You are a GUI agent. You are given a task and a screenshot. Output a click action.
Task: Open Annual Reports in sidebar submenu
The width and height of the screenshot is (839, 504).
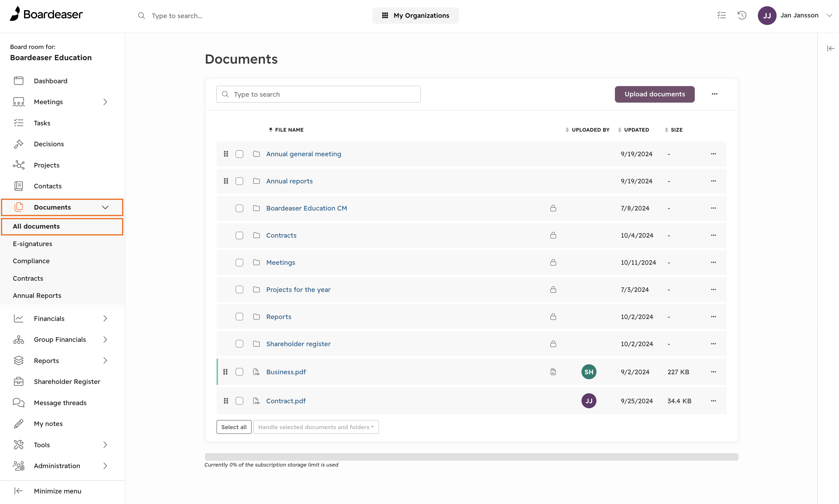[x=37, y=295]
